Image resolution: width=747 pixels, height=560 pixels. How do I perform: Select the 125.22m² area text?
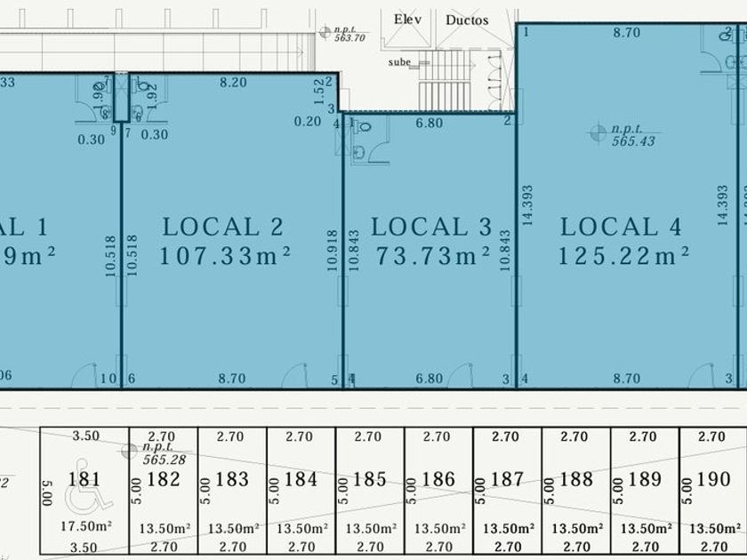624,257
